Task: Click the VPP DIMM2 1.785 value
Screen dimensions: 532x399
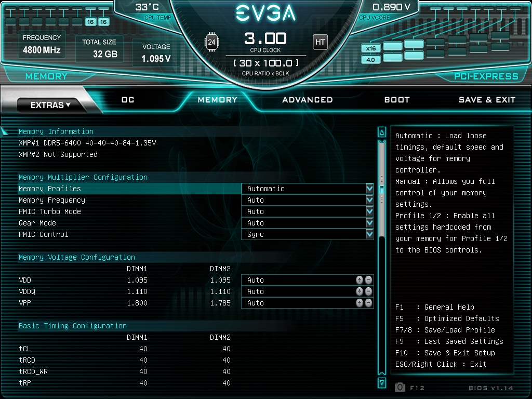Action: (220, 303)
